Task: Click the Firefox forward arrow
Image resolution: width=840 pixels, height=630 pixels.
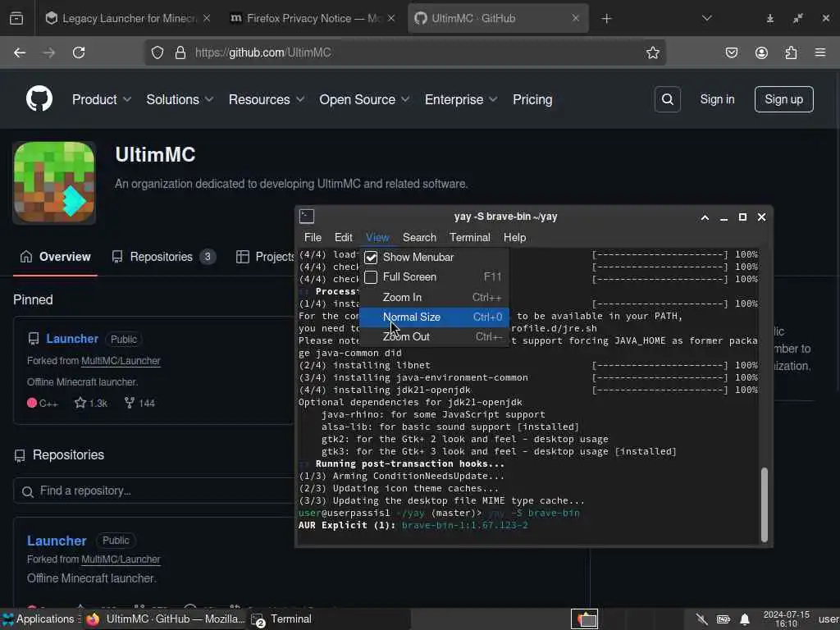Action: [48, 52]
